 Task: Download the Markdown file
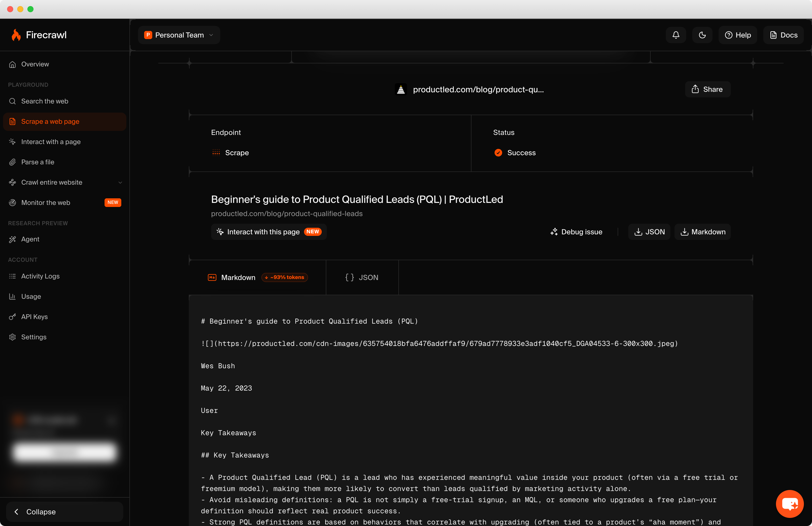[x=702, y=232]
